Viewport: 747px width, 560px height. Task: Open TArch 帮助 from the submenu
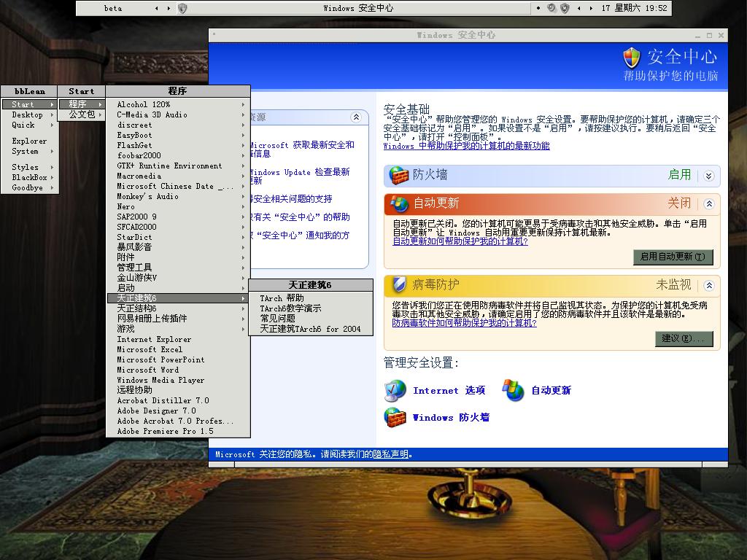[x=310, y=298]
